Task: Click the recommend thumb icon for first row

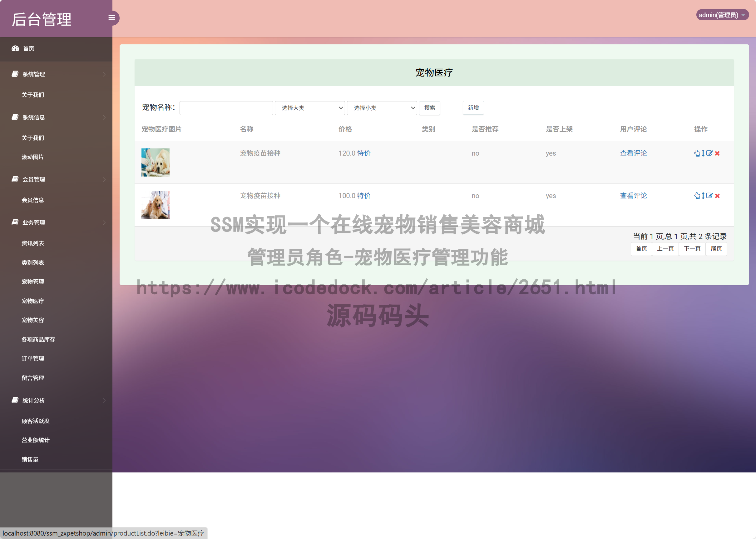Action: click(697, 153)
